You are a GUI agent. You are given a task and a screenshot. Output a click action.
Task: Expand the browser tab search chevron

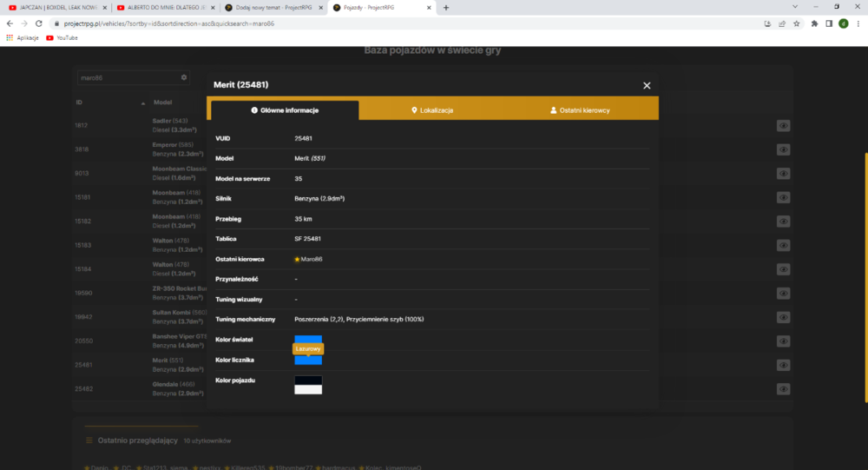tap(795, 7)
